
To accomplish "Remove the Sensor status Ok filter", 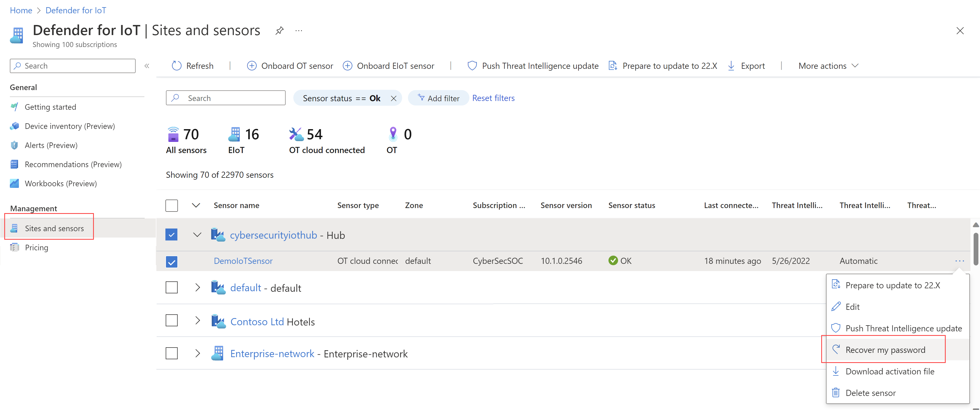I will pyautogui.click(x=393, y=98).
